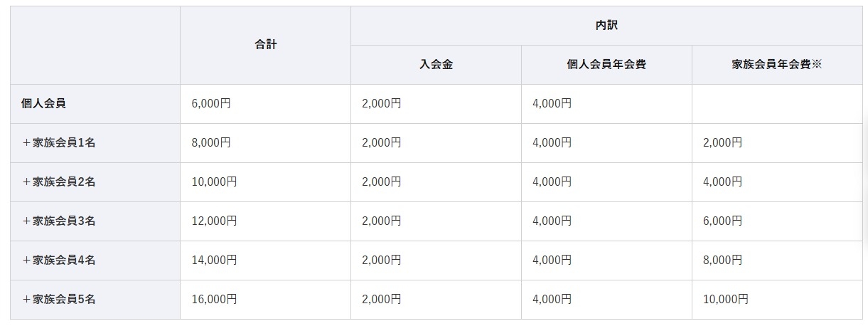Click the 合計 column header
Screen dimensions: 868x326
[265, 45]
